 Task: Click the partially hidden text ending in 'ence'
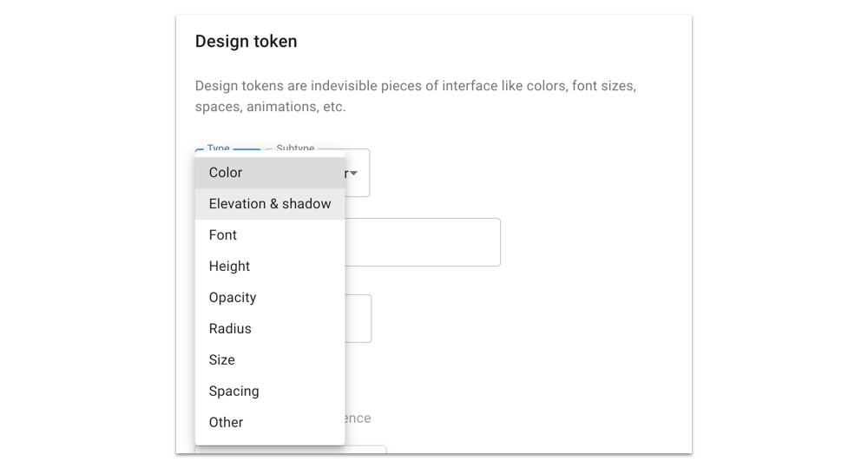pyautogui.click(x=358, y=419)
